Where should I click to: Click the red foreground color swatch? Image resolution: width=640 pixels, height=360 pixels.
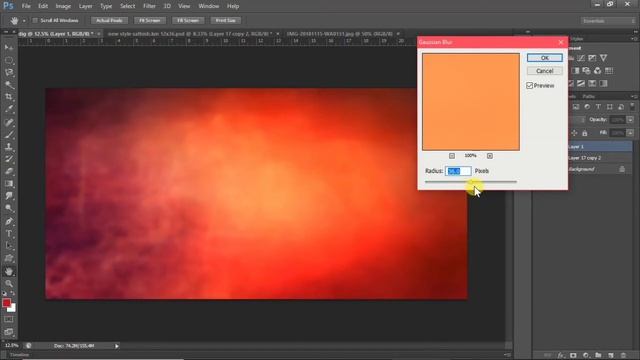(6, 303)
